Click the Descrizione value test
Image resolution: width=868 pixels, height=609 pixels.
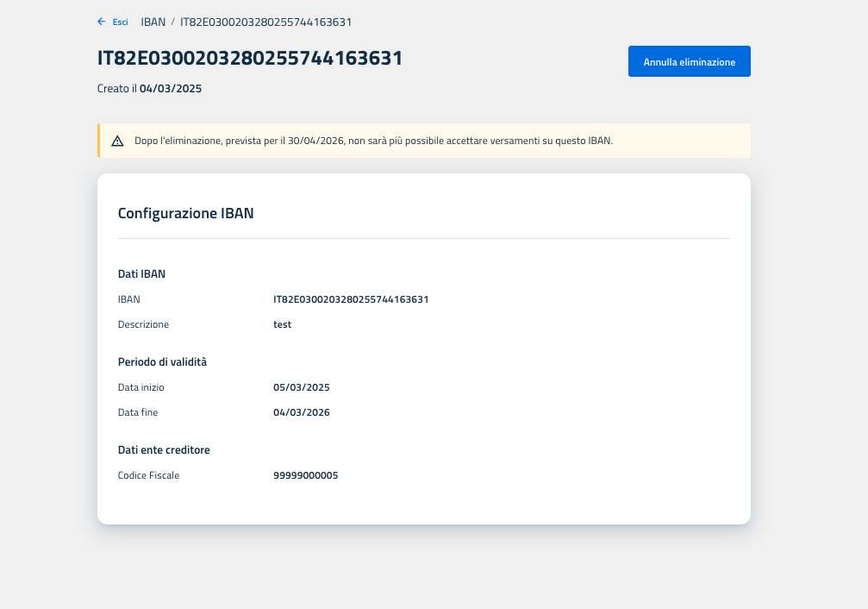tap(282, 324)
